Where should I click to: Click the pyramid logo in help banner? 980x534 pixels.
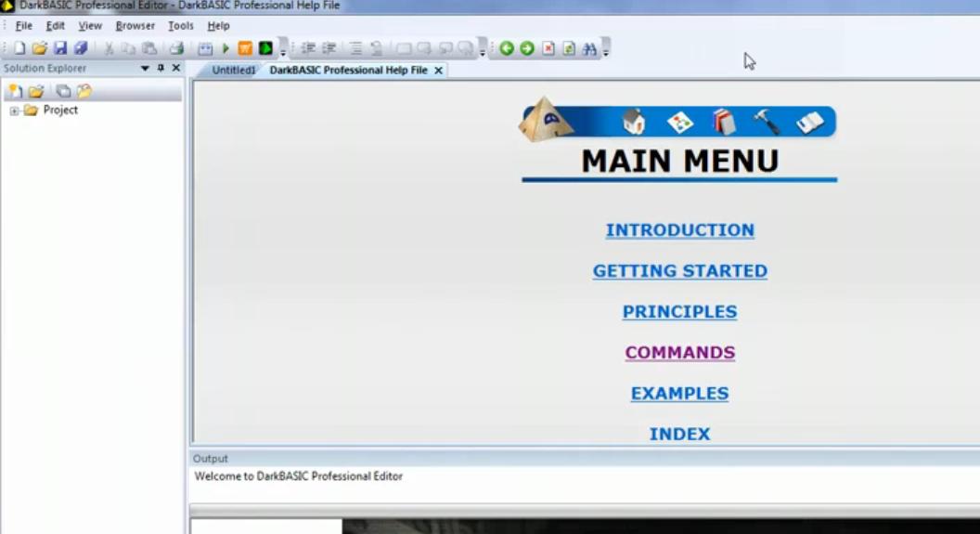547,120
